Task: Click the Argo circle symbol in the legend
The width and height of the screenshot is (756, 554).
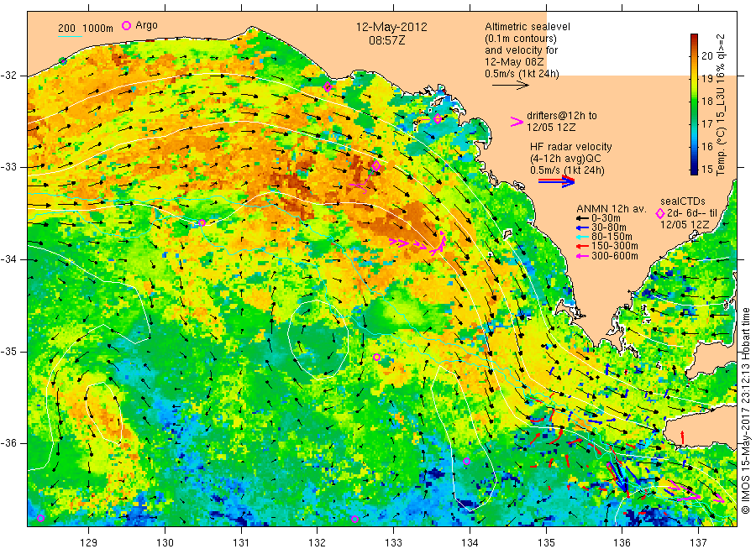Action: click(x=126, y=25)
